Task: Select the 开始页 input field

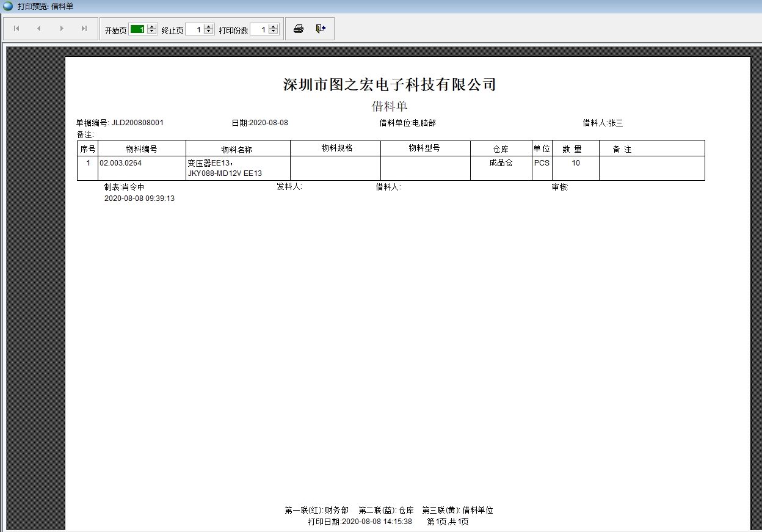Action: click(139, 28)
